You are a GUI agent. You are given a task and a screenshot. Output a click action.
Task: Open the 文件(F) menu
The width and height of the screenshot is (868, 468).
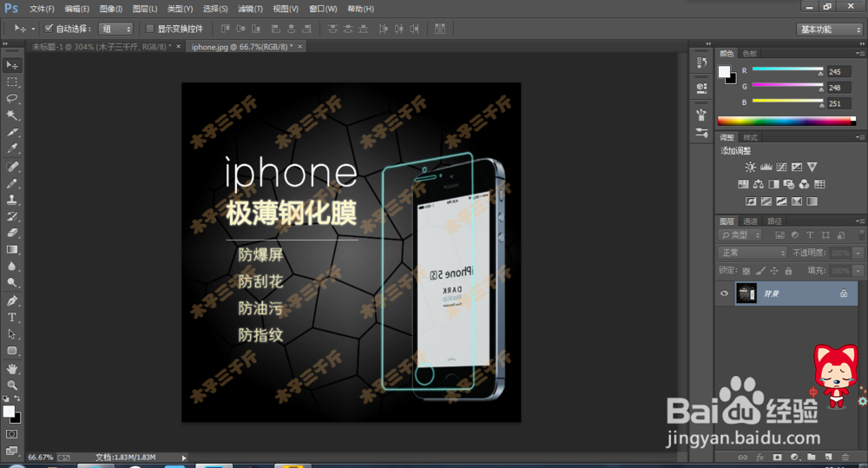click(42, 9)
